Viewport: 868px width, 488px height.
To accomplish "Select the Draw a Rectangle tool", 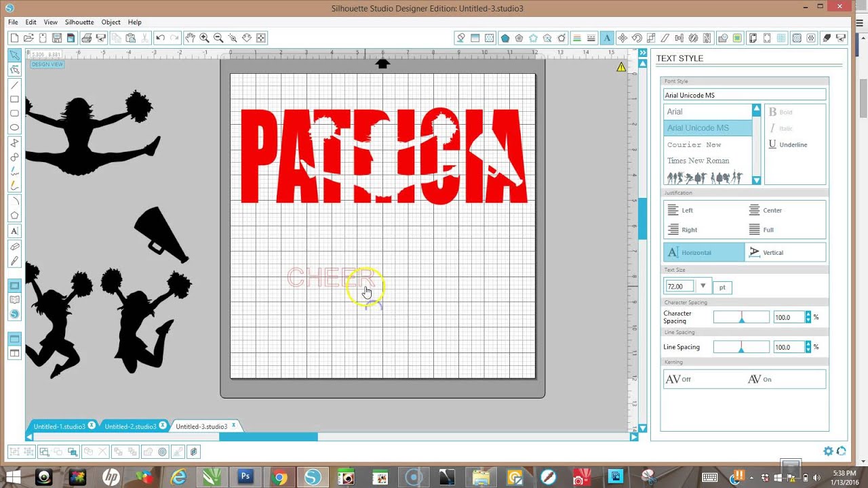I will coord(14,99).
